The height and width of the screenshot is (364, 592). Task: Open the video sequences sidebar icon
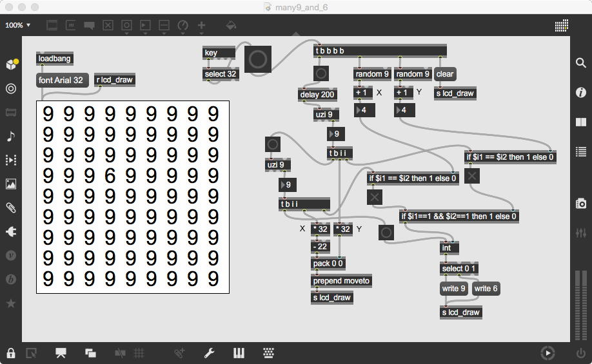click(x=11, y=160)
